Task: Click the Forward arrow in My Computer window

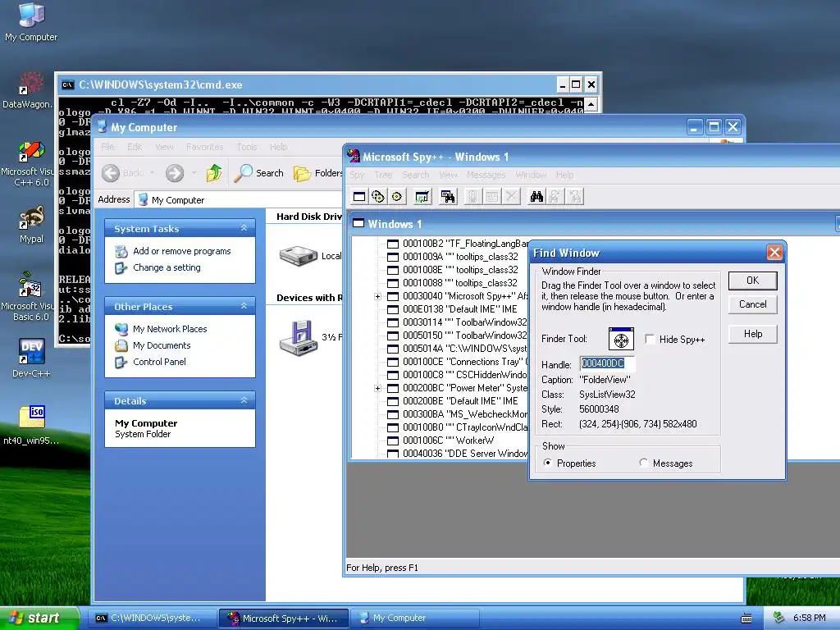Action: coord(175,173)
